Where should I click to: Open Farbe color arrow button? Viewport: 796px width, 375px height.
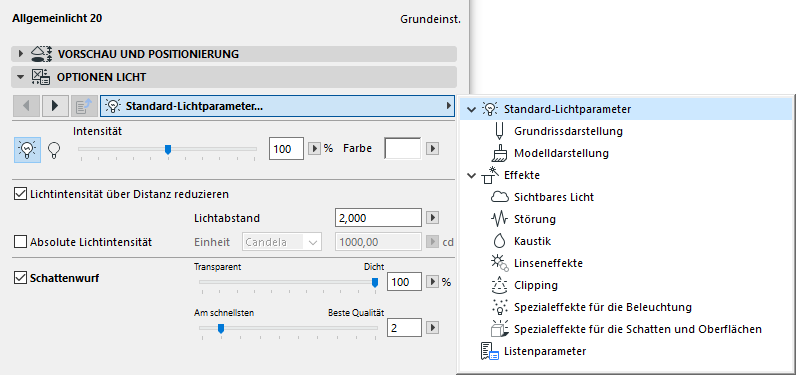pos(433,149)
